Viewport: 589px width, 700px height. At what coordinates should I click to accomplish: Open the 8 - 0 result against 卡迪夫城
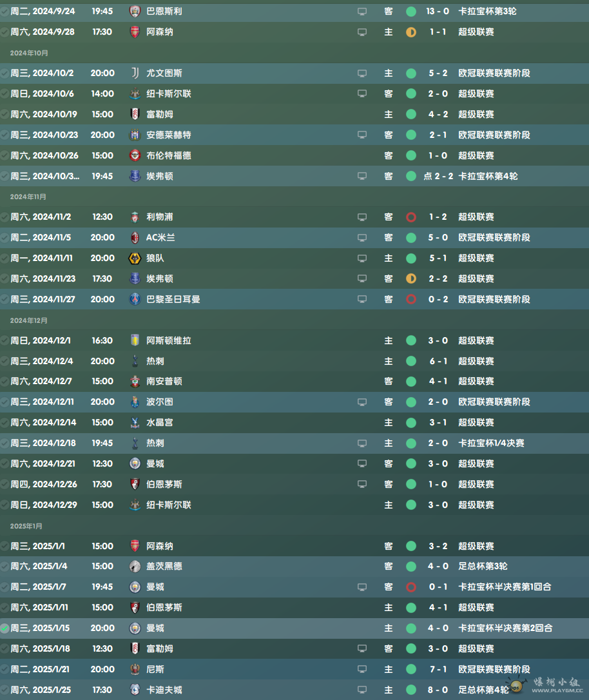(438, 690)
